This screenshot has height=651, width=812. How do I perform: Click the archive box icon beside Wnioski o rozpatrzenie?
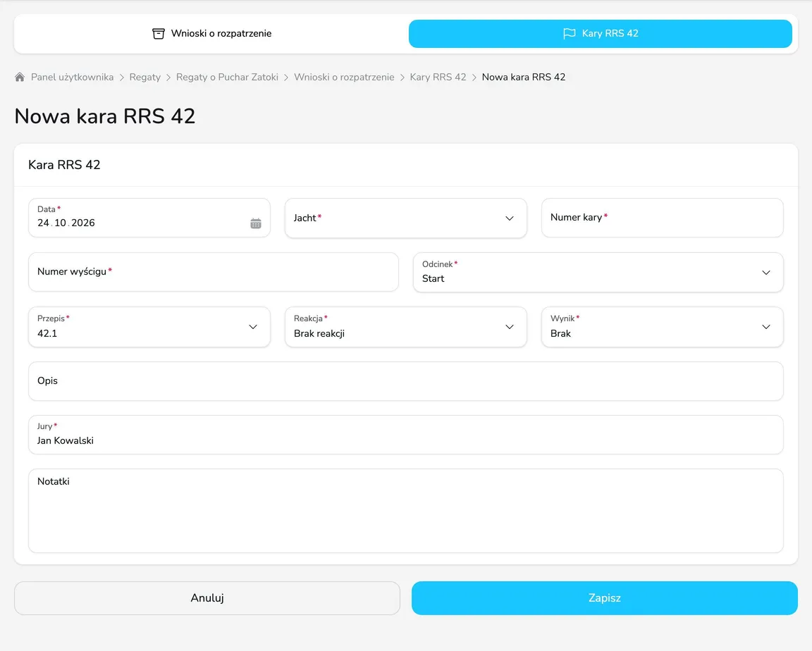pos(159,34)
